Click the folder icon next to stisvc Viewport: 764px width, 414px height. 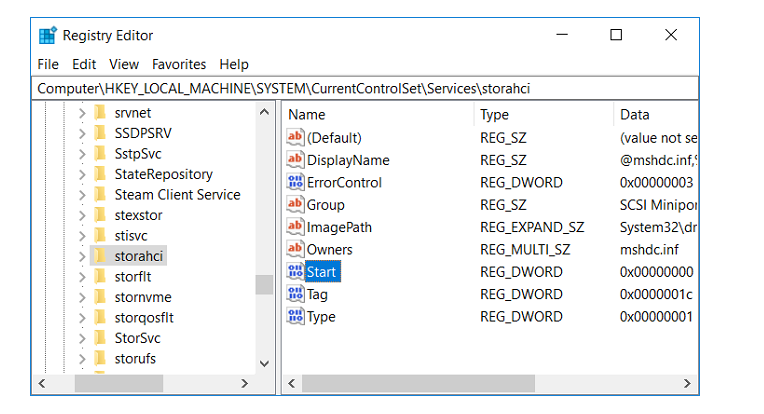[x=100, y=235]
